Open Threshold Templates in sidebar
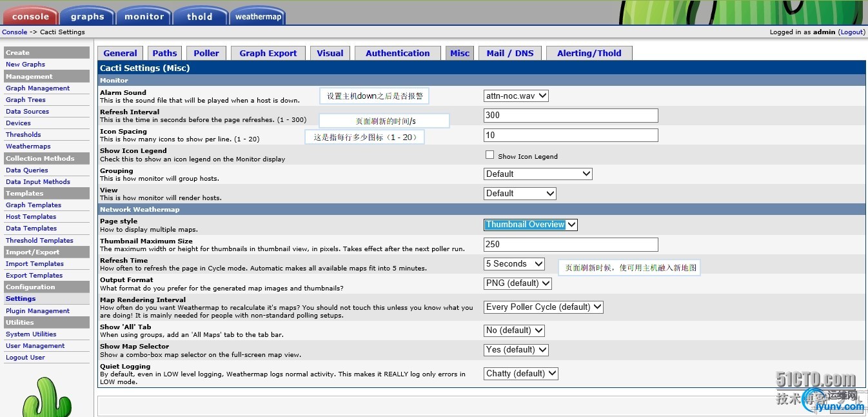The height and width of the screenshot is (417, 868). pyautogui.click(x=39, y=241)
